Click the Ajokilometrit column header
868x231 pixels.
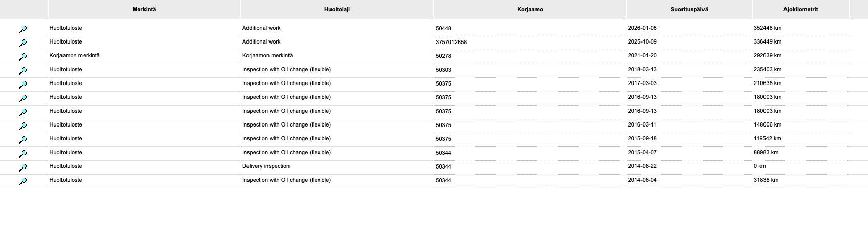[x=800, y=10]
